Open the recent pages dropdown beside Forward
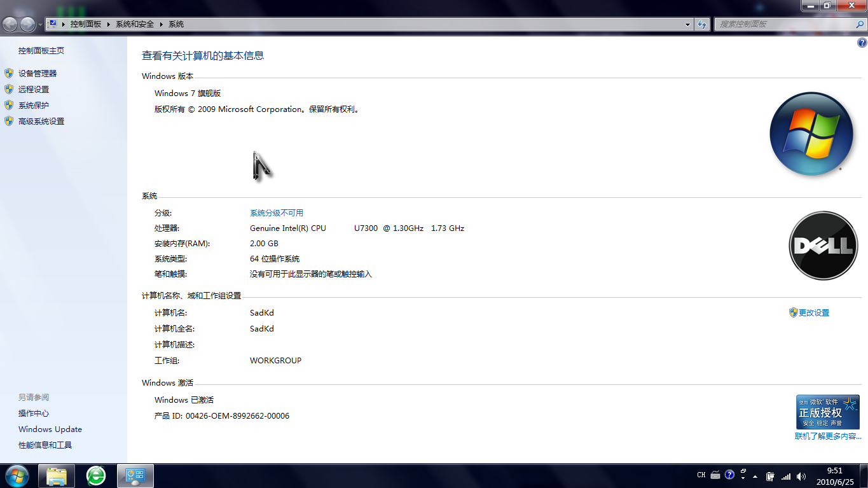 tap(41, 24)
